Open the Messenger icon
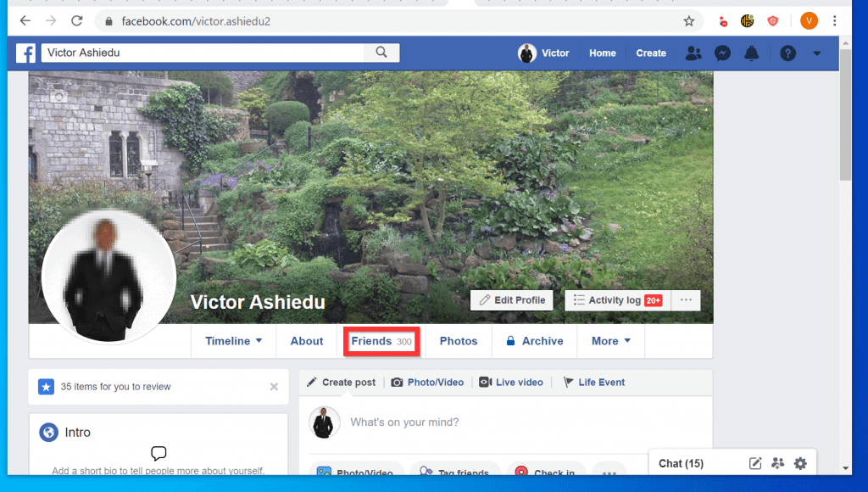The image size is (868, 492). click(x=722, y=53)
